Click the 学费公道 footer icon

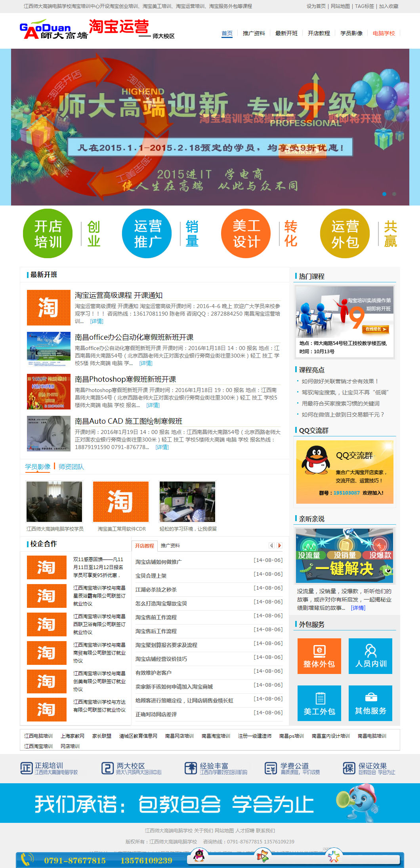(271, 768)
